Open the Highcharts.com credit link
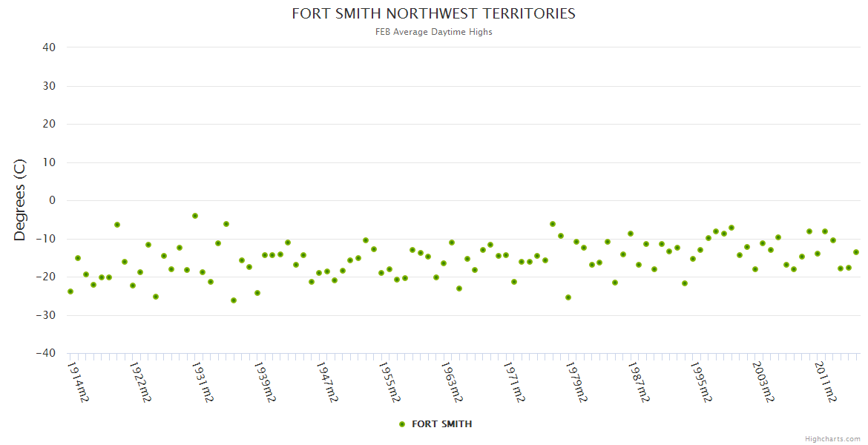868x445 pixels. (x=832, y=439)
